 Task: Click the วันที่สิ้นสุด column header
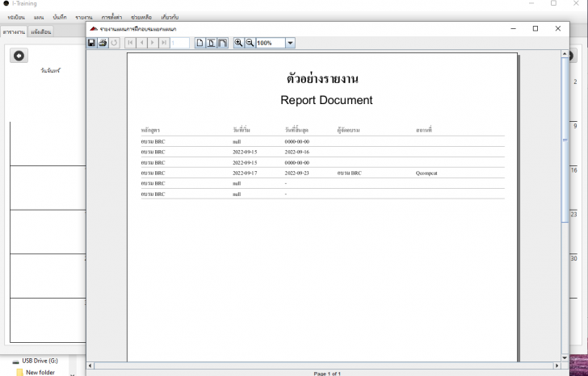pos(296,130)
